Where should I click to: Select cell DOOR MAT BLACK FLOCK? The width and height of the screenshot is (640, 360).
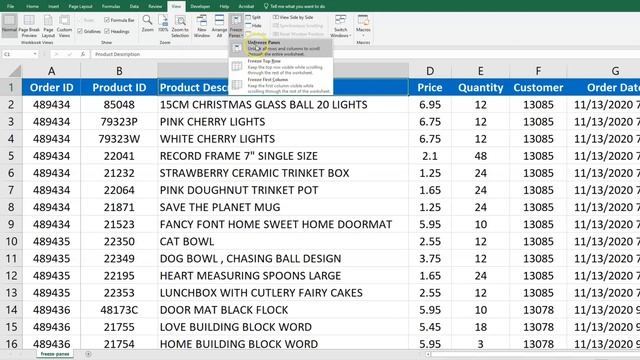pos(283,310)
